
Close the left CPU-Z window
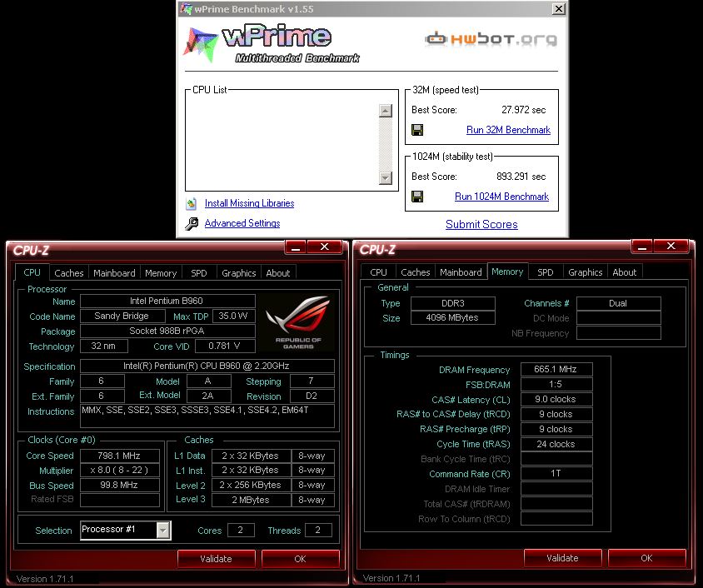point(325,247)
